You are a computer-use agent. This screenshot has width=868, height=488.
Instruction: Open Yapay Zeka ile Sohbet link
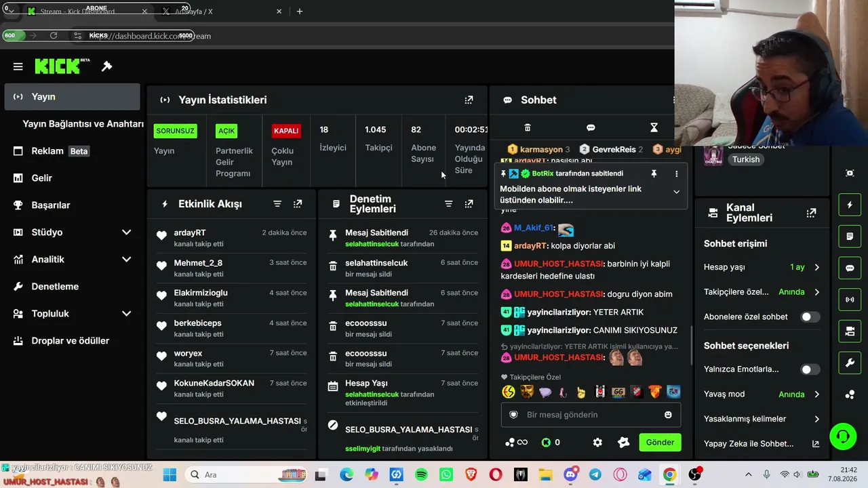click(x=762, y=444)
